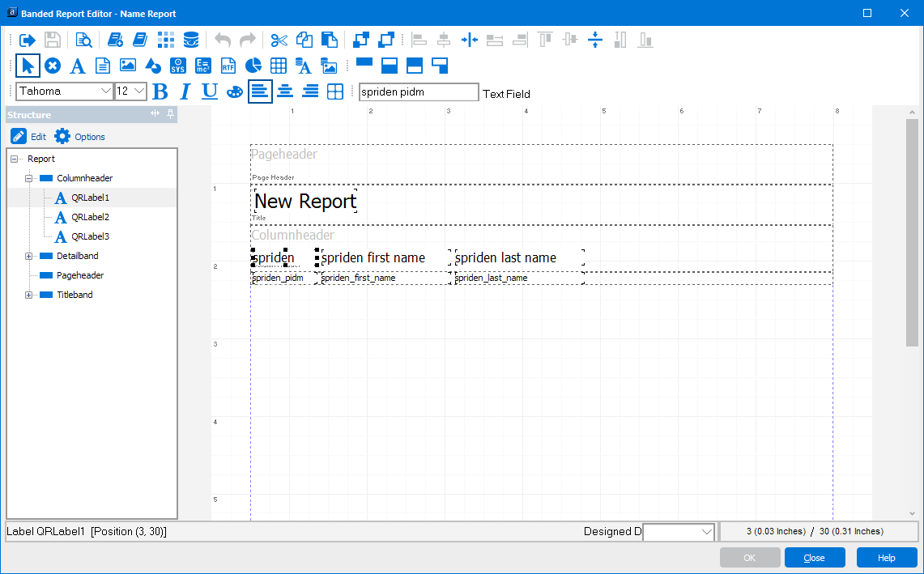
Task: Toggle right text alignment
Action: click(x=310, y=91)
